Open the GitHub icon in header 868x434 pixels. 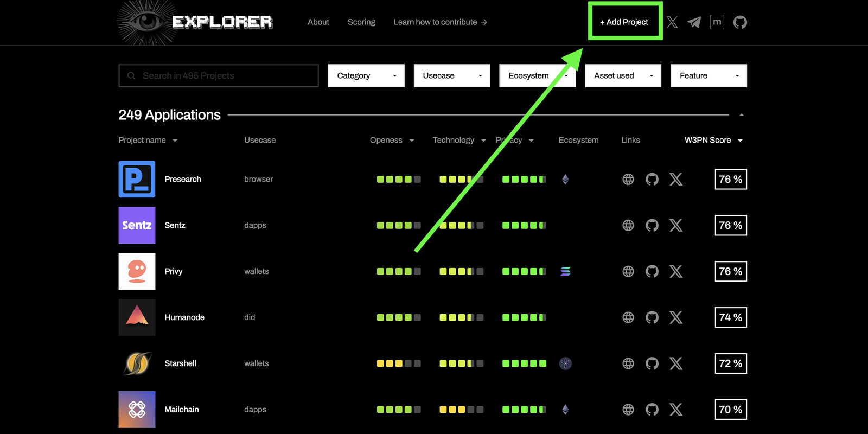[x=740, y=22]
